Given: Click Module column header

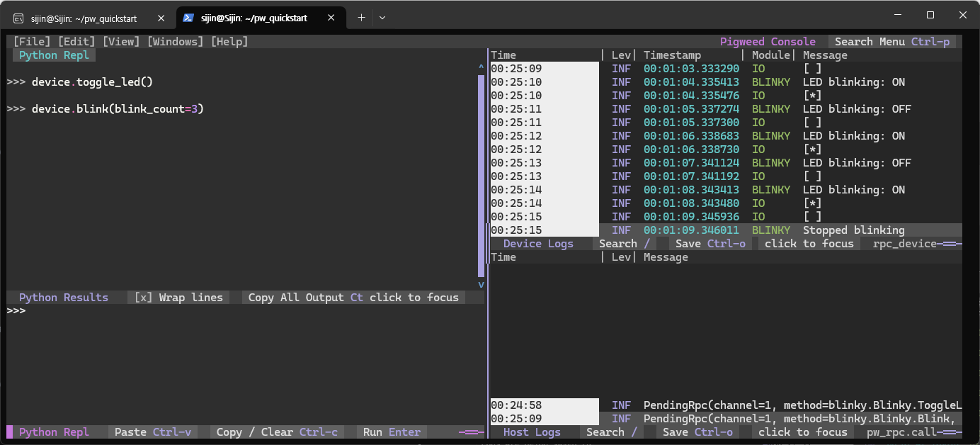Looking at the screenshot, I should point(770,55).
